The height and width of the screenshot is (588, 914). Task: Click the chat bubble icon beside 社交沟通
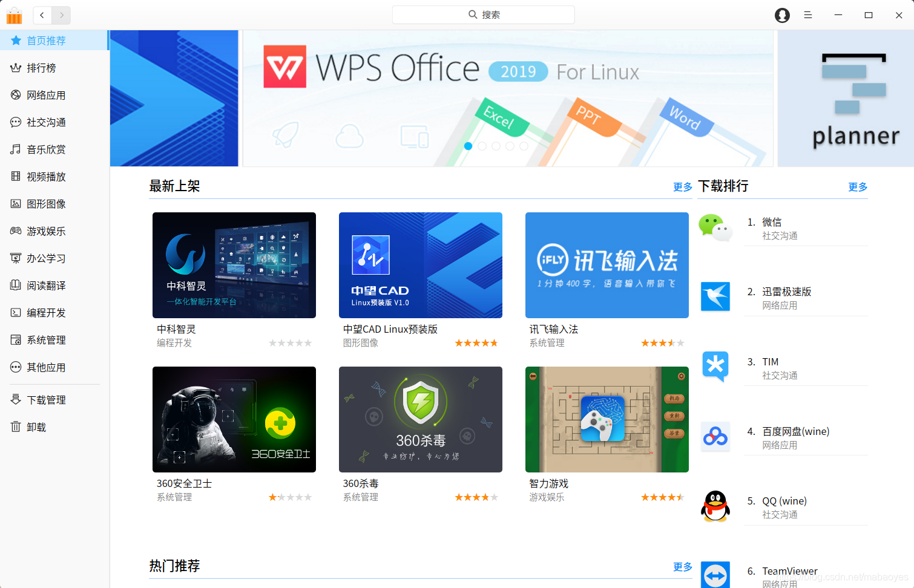pyautogui.click(x=16, y=122)
